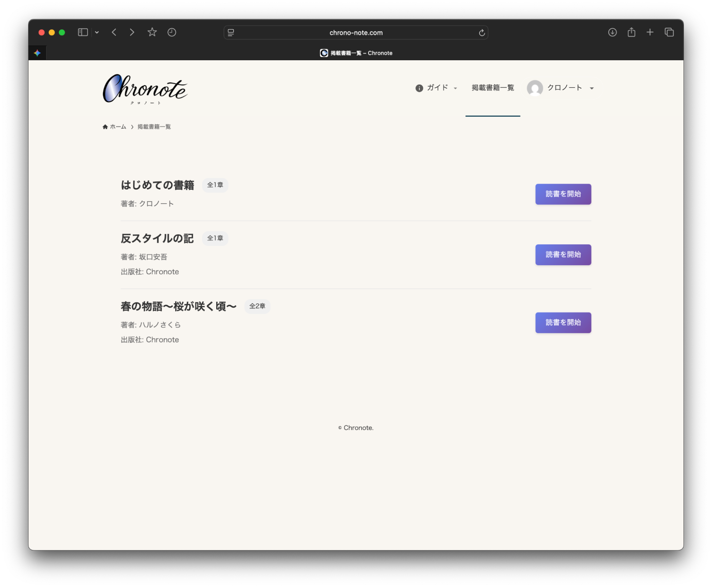Click the sidebar toggle icon in Safari

(82, 32)
